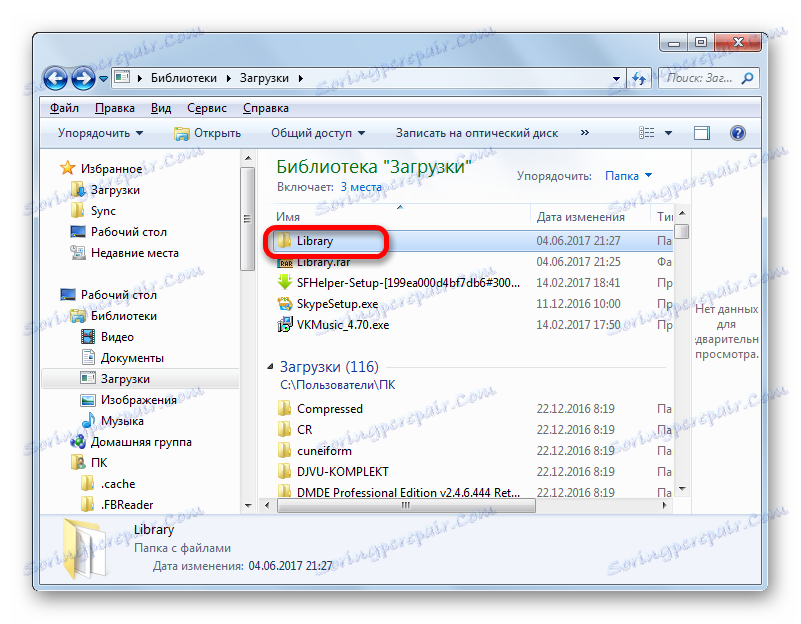Collapse the Загрузки (116) group
The width and height of the screenshot is (801, 624).
270,367
